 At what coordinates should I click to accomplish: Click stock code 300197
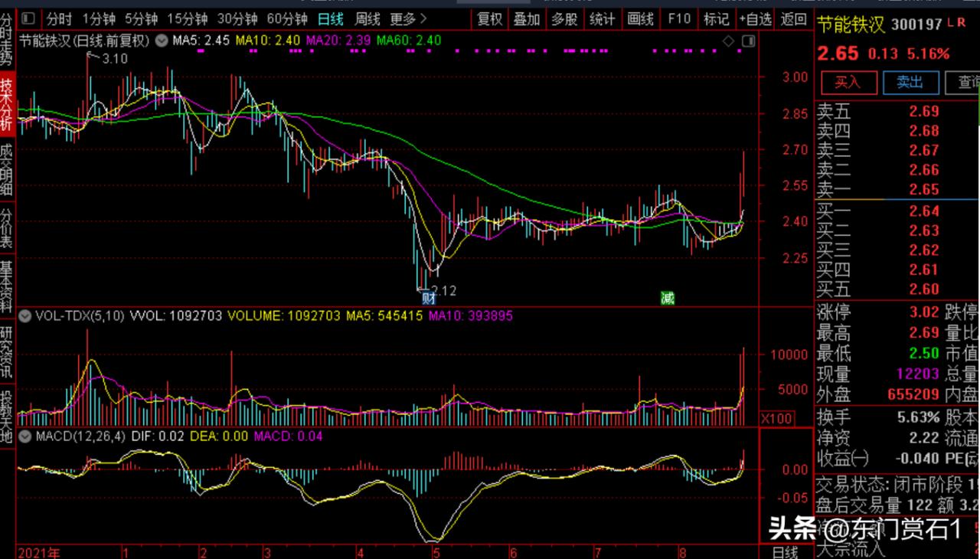(x=916, y=25)
